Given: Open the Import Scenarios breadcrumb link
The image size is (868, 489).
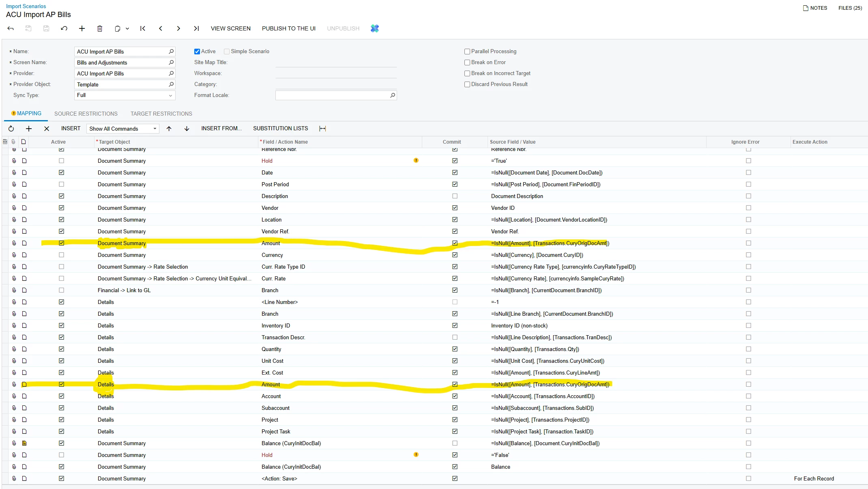Looking at the screenshot, I should tap(26, 6).
